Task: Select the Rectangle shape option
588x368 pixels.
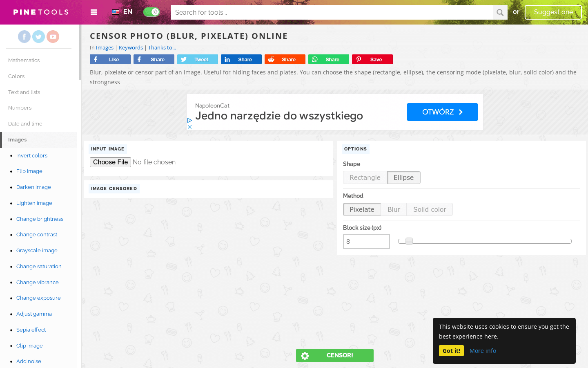Action: pos(365,178)
